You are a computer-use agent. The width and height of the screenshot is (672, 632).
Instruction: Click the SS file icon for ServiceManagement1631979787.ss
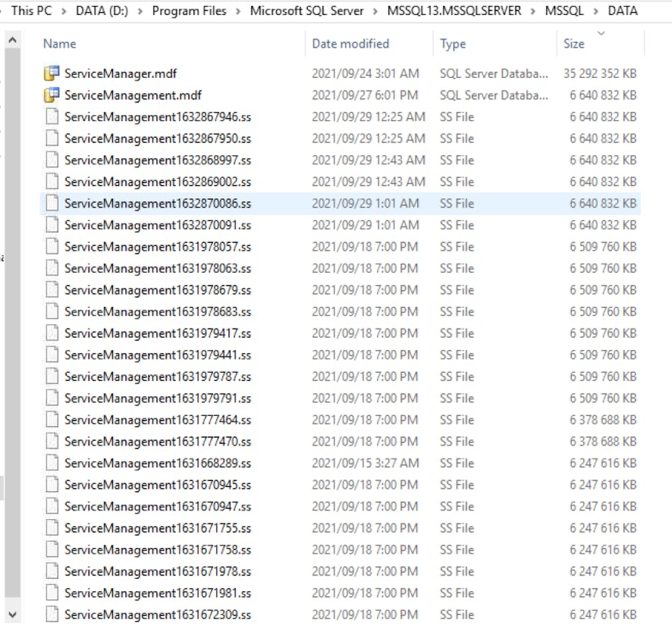[x=51, y=377]
